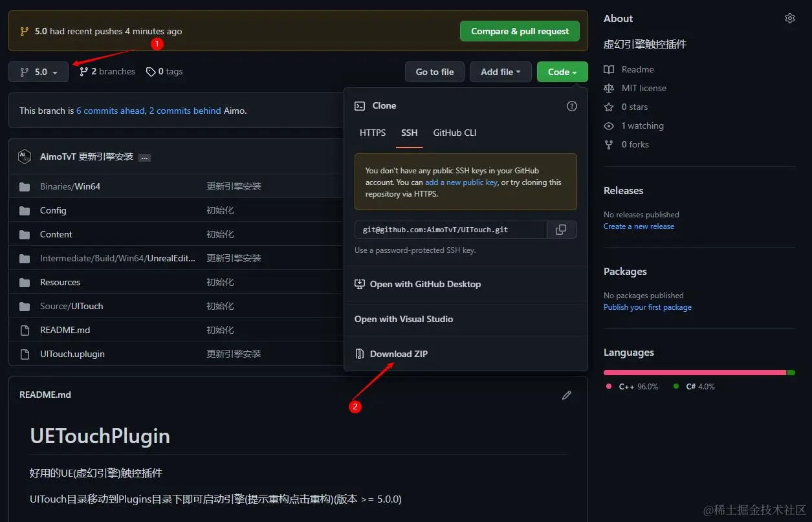Viewport: 812px width, 522px height.
Task: Open the latest commit message 更新引擎安装 in header
Action: pyautogui.click(x=105, y=157)
